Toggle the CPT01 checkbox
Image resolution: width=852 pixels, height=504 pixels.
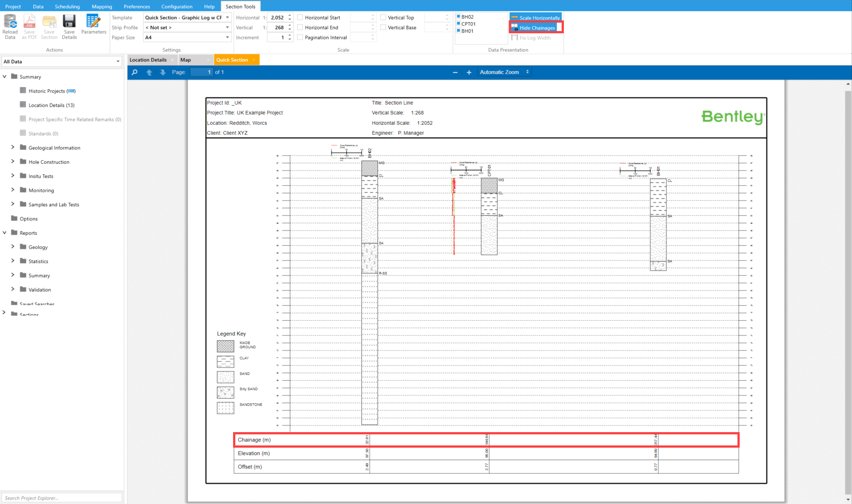[x=459, y=24]
